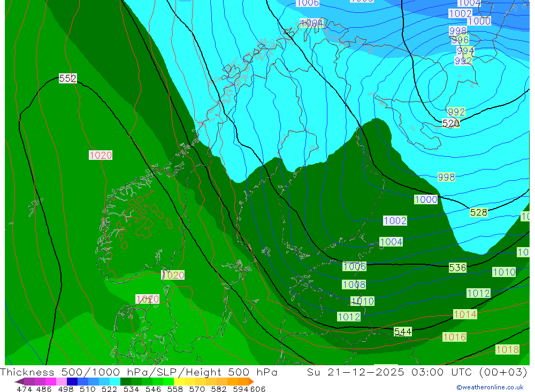Click the legend value 558
The width and height of the screenshot is (535, 392).
[x=175, y=389]
